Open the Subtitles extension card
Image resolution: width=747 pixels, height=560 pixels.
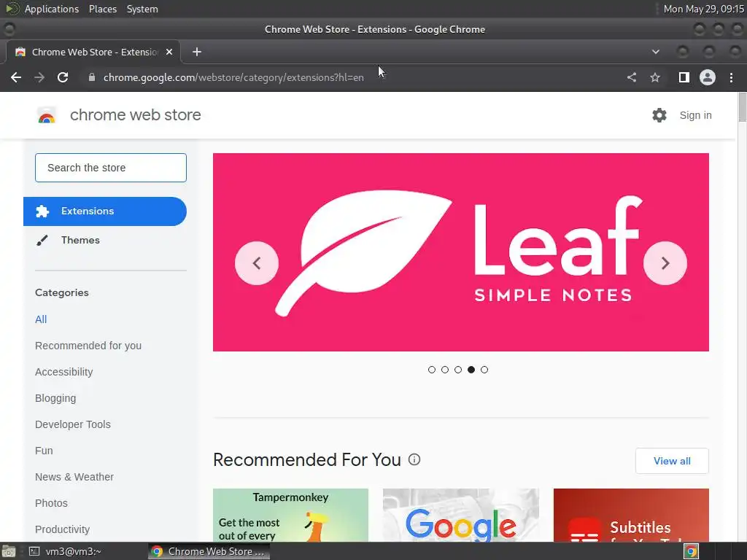[x=631, y=516]
